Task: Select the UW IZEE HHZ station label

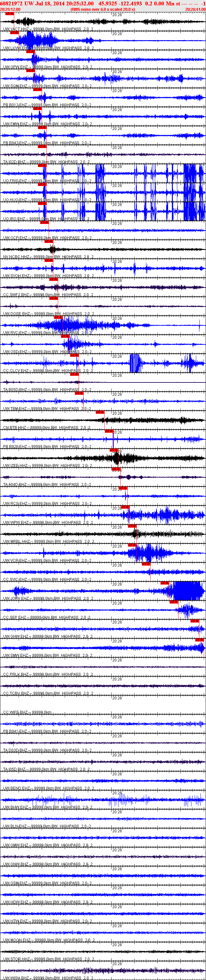Action: point(46,466)
